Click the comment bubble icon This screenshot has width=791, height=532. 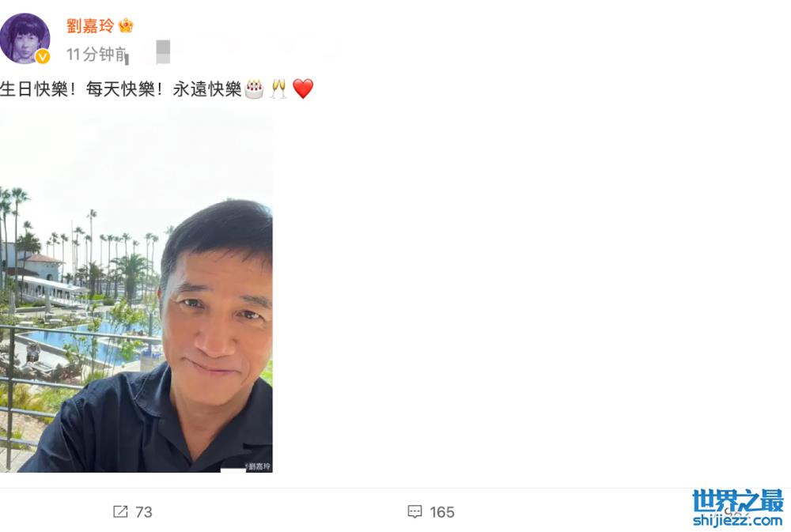tap(414, 511)
